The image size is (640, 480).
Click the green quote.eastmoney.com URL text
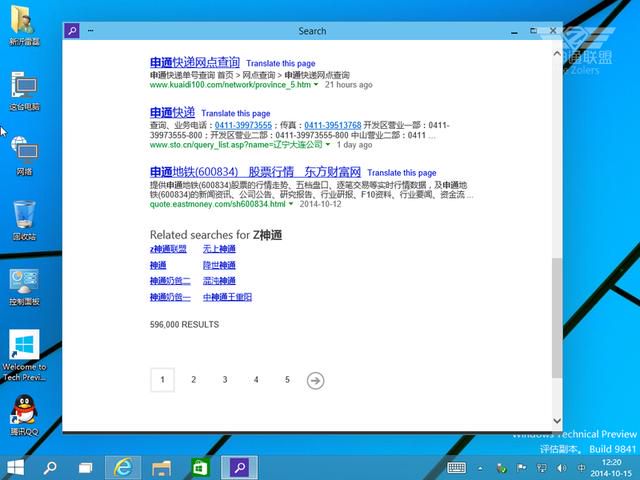pyautogui.click(x=218, y=204)
